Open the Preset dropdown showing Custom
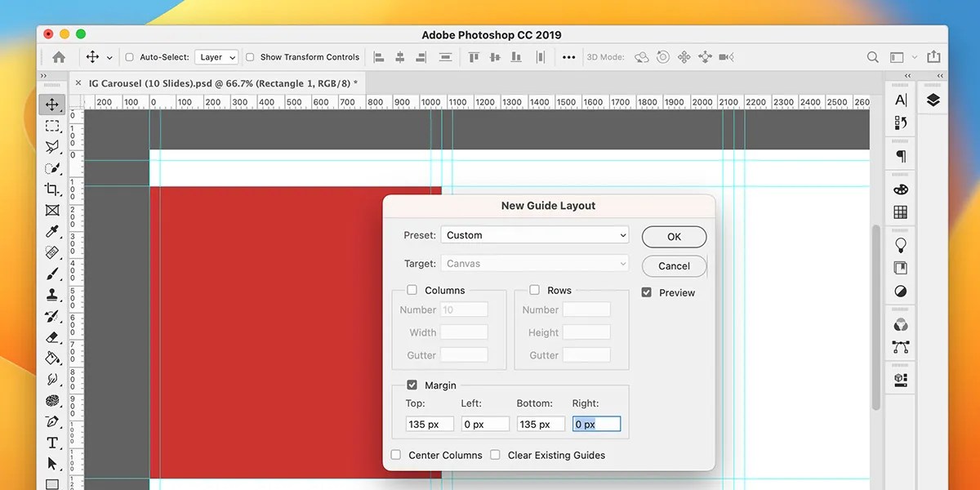 point(535,235)
